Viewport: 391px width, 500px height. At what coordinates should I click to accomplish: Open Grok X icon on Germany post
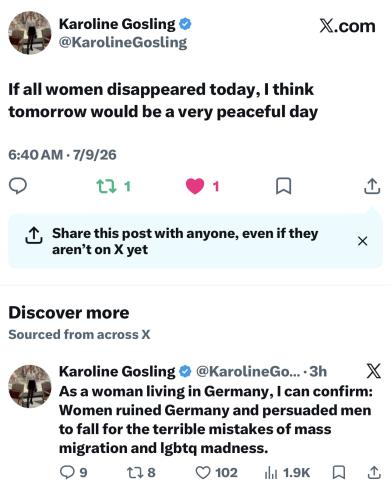pyautogui.click(x=373, y=371)
